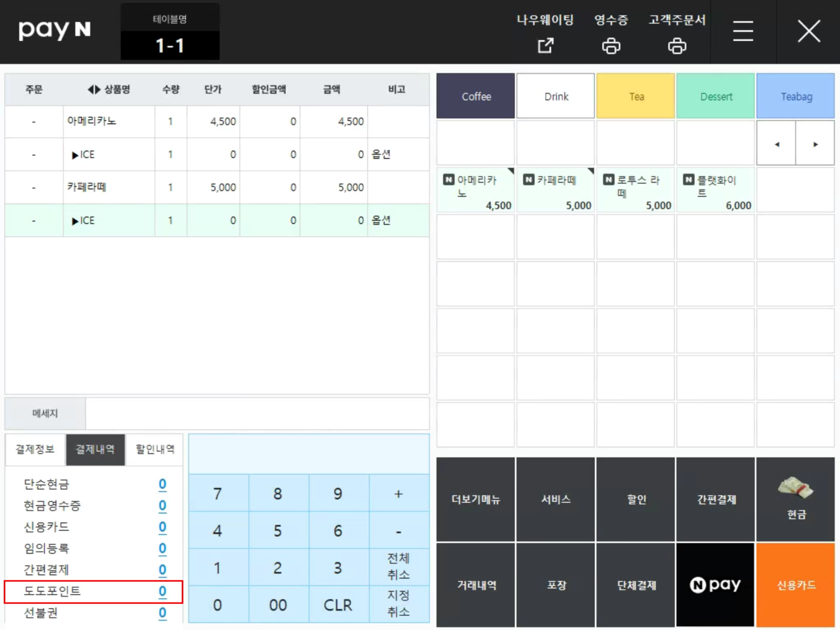Image resolution: width=840 pixels, height=630 pixels.
Task: Select the yellow Tea category
Action: 635,96
